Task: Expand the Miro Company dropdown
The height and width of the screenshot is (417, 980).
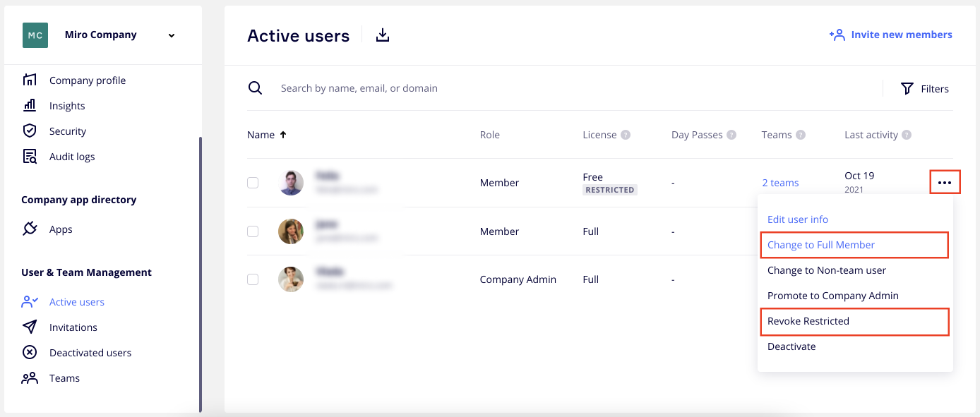Action: (172, 35)
